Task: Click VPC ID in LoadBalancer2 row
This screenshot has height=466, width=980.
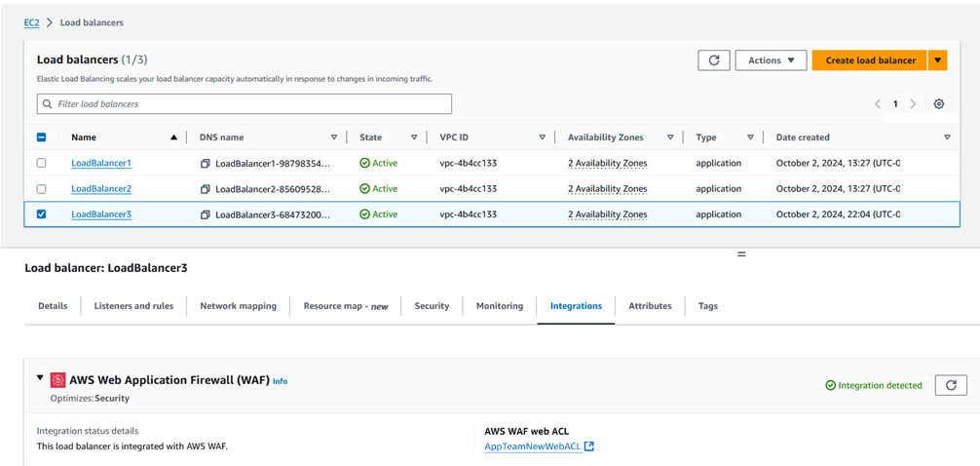Action: tap(469, 189)
